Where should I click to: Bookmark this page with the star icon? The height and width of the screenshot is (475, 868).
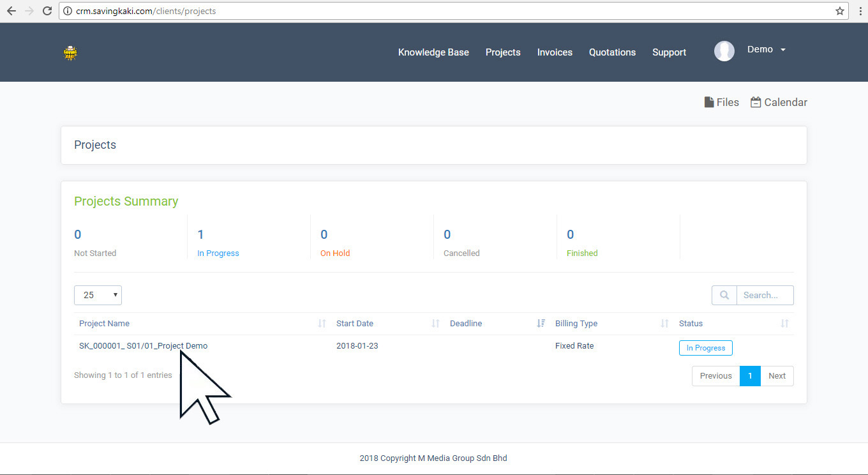[x=840, y=11]
